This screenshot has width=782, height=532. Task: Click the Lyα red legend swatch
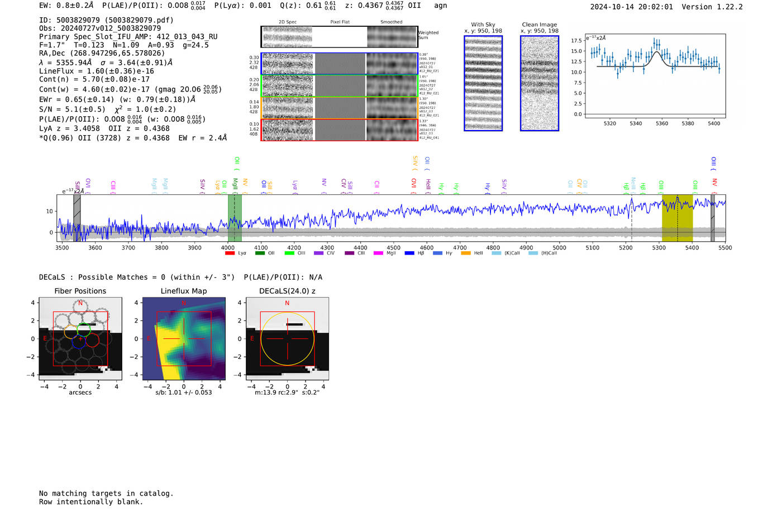click(x=230, y=253)
